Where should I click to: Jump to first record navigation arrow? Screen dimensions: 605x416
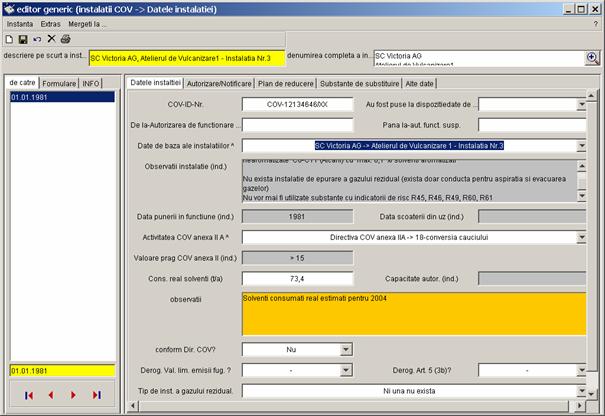[x=28, y=395]
